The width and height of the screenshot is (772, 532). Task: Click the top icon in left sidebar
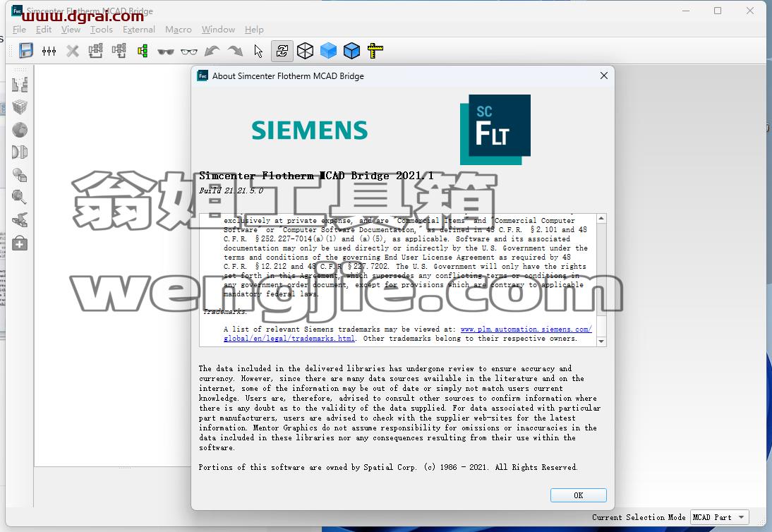pyautogui.click(x=20, y=85)
